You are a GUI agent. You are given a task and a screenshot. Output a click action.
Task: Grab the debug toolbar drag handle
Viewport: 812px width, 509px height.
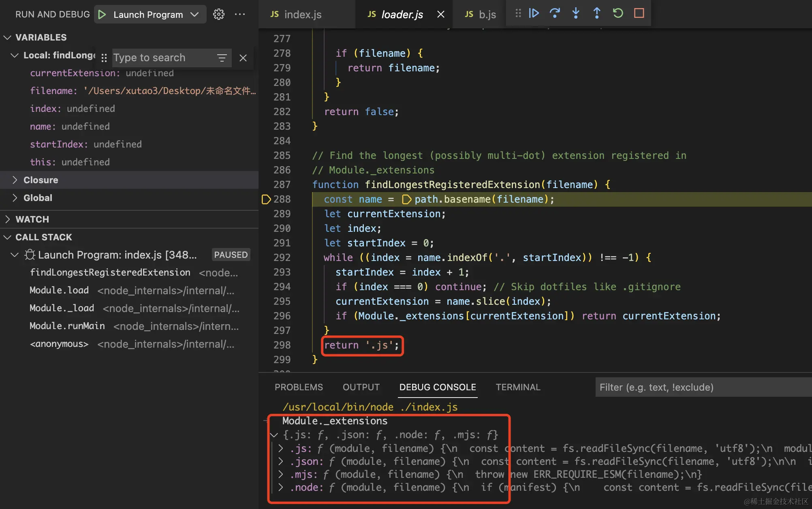click(518, 13)
